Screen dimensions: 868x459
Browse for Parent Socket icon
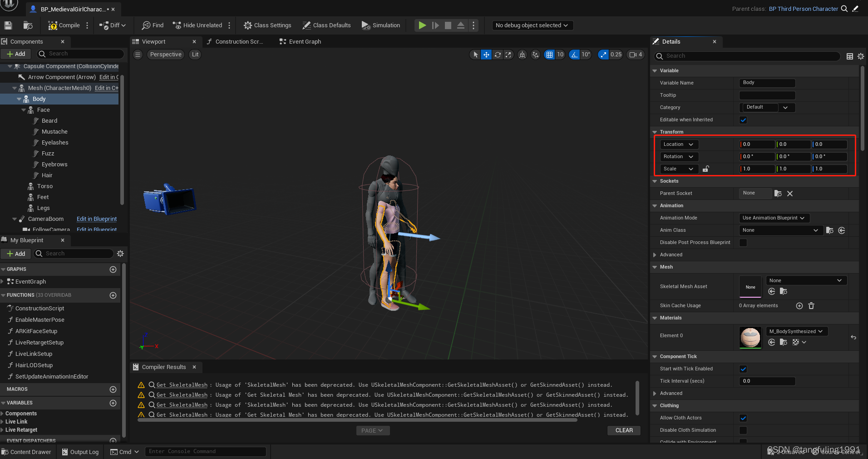(778, 194)
